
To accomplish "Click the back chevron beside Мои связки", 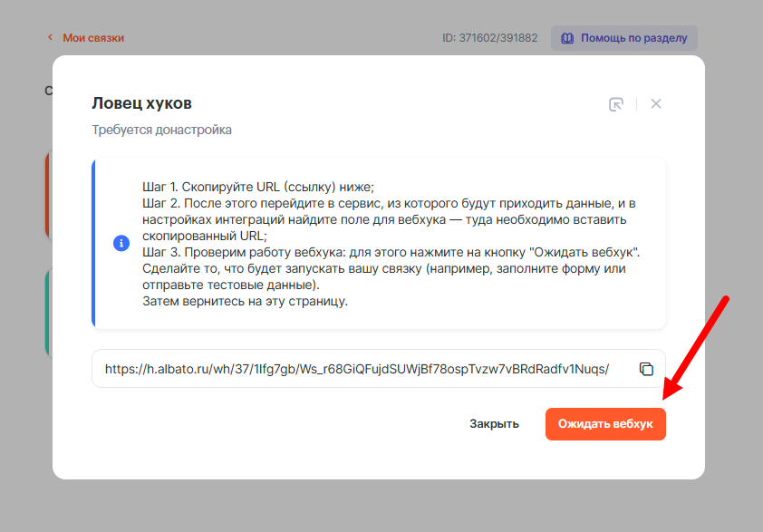I will coord(50,38).
